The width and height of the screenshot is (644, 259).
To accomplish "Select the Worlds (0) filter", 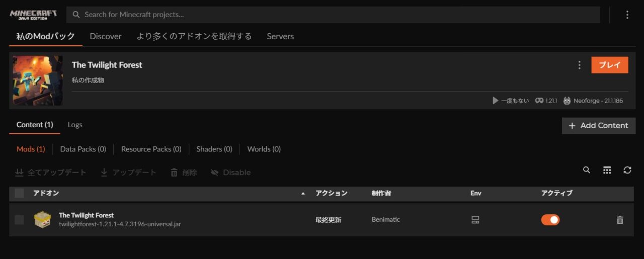I will (264, 149).
